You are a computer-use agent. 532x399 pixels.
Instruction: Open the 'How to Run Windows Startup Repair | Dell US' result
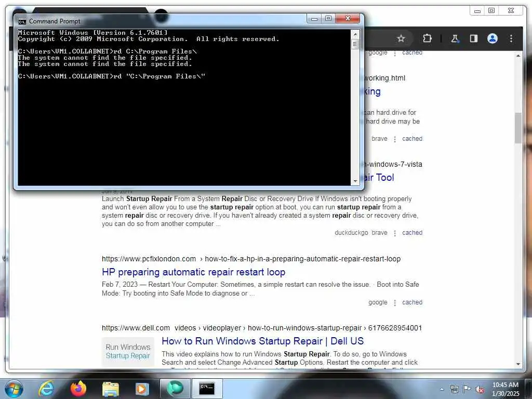[262, 341]
